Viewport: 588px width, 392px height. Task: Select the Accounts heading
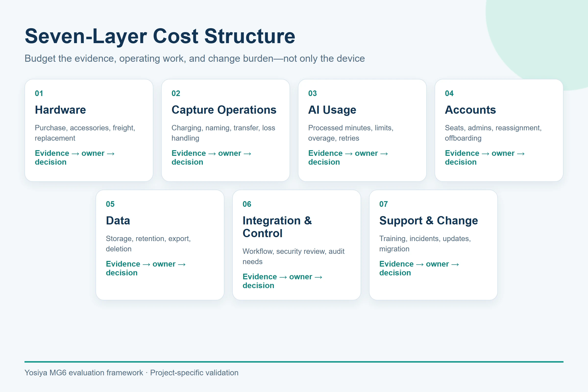click(x=470, y=110)
